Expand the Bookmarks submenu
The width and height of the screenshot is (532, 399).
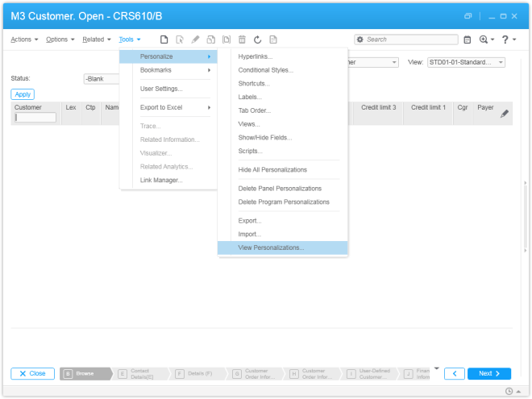point(168,70)
